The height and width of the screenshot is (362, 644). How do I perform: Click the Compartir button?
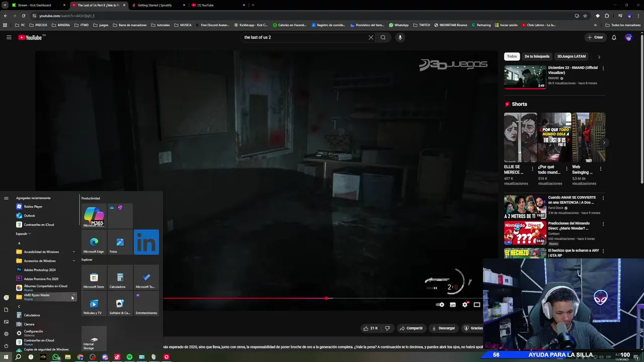click(x=411, y=328)
